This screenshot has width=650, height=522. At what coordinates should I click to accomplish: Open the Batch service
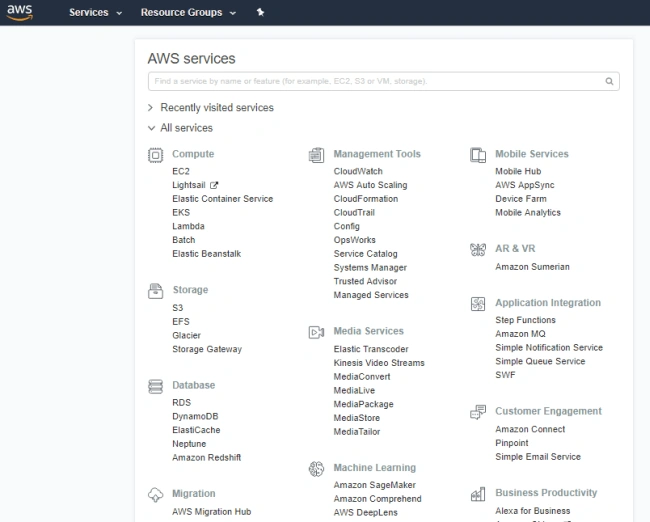pyautogui.click(x=184, y=240)
